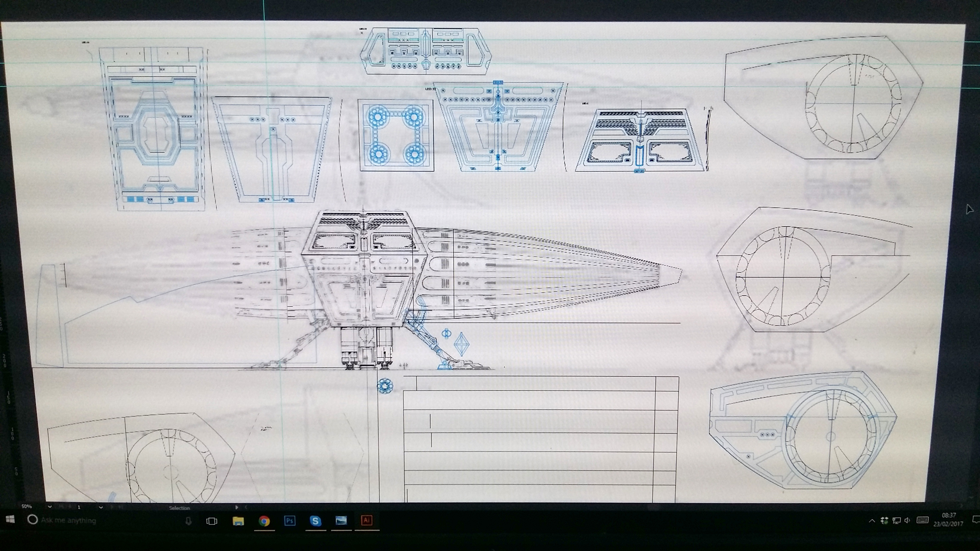Image resolution: width=980 pixels, height=551 pixels.
Task: Open File Explorer from the taskbar
Action: pyautogui.click(x=238, y=521)
